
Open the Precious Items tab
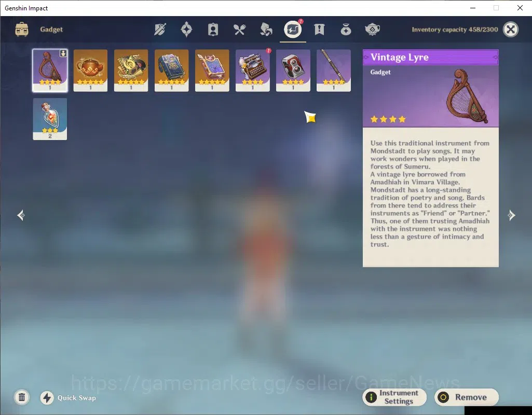[346, 30]
